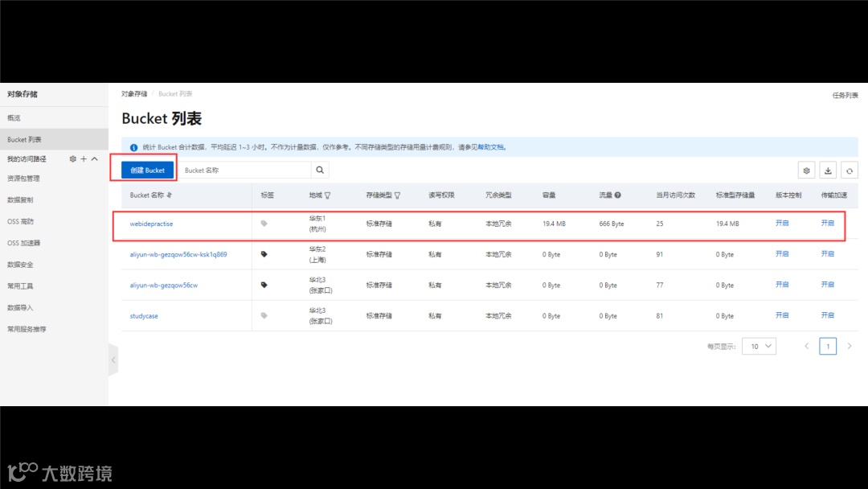Click the 读写权限 column header

tap(441, 195)
